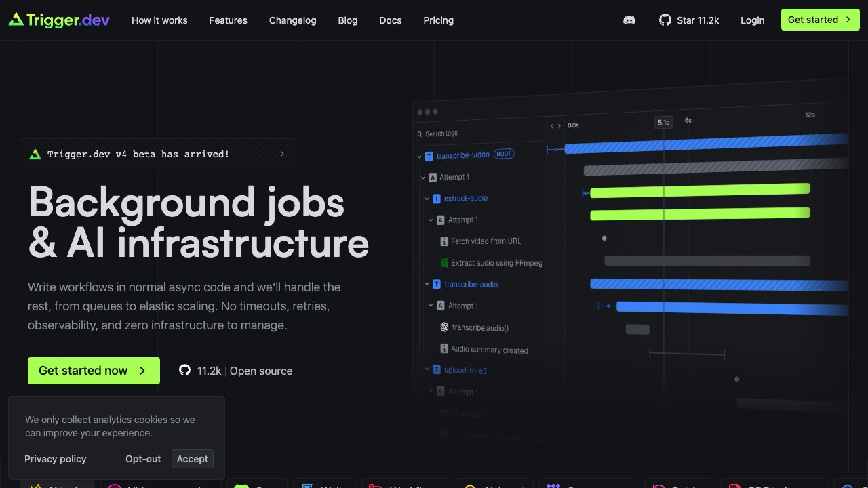Click the blue transcribe-video timeline bar
Viewport: 868px width, 488px height.
click(706, 143)
